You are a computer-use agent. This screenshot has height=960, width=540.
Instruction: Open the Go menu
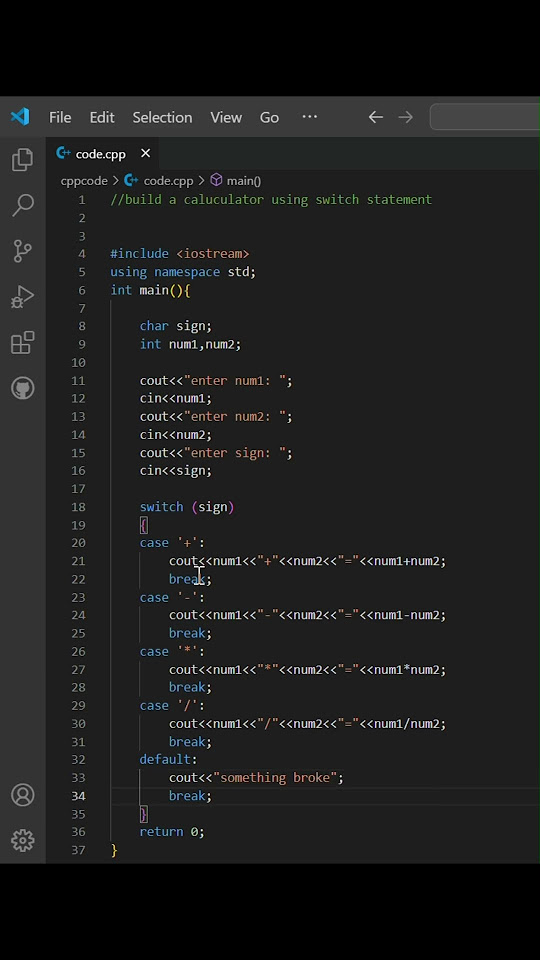[x=269, y=117]
